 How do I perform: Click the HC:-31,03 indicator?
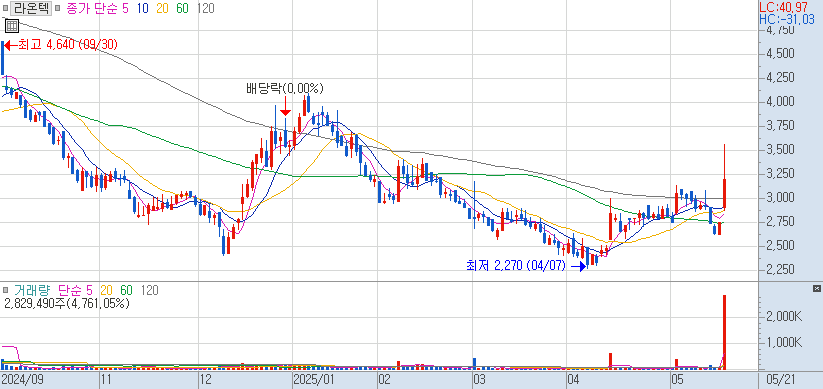pyautogui.click(x=787, y=19)
